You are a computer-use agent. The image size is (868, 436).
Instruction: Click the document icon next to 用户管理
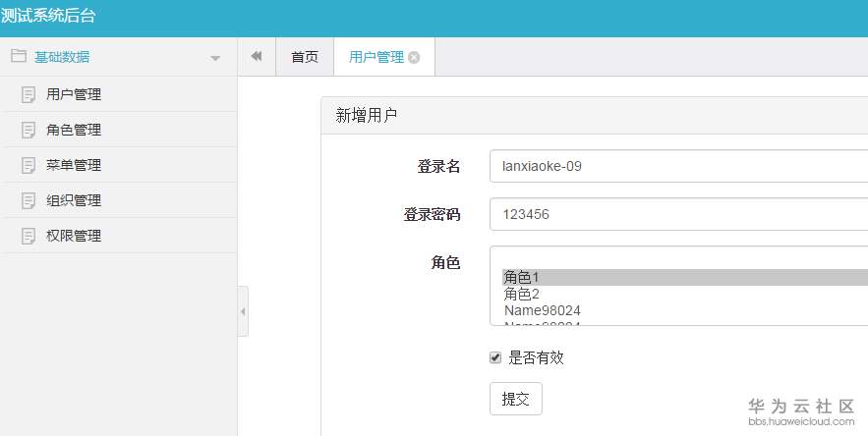[29, 94]
